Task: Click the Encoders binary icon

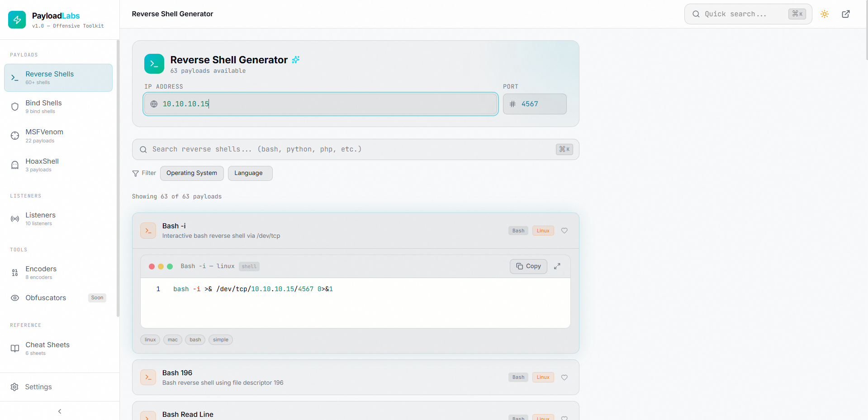Action: [15, 273]
